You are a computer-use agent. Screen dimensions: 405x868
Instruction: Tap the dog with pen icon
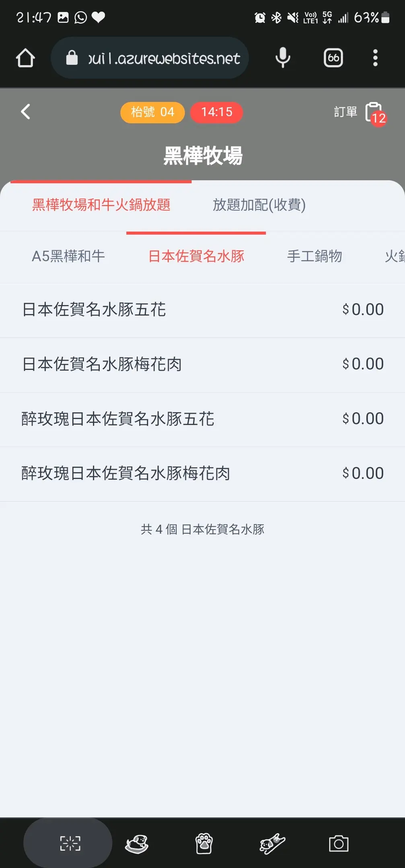coord(272,843)
